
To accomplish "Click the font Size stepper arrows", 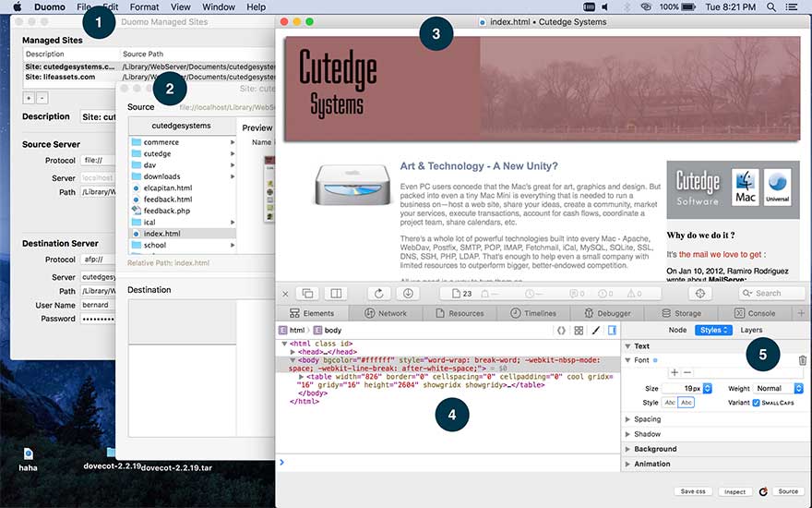I will (707, 389).
